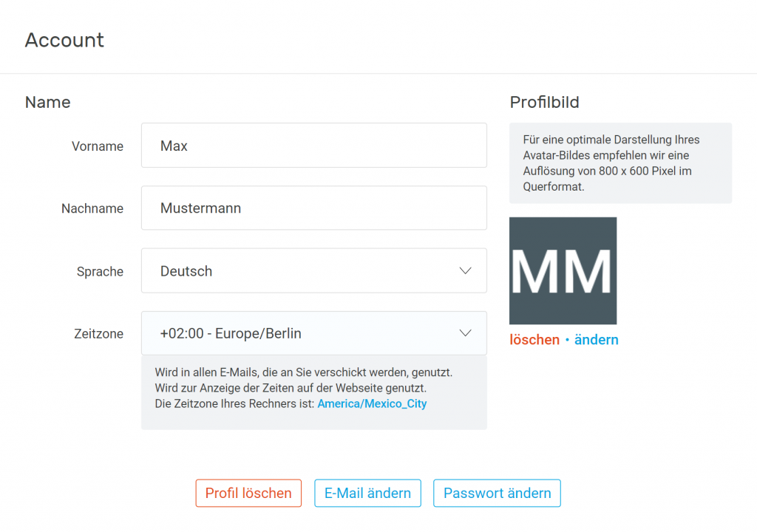
Task: Select the Passwort ändern button
Action: pos(498,493)
